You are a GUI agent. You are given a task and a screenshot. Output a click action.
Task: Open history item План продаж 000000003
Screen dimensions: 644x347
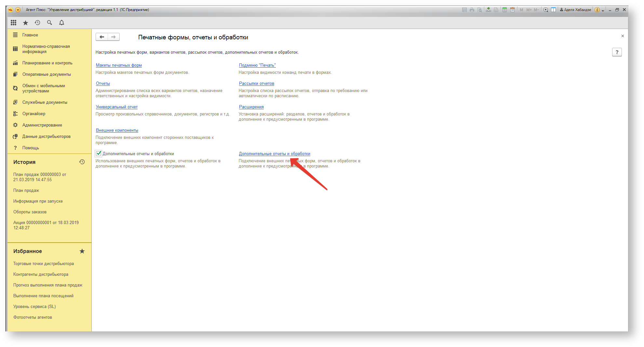pyautogui.click(x=40, y=177)
